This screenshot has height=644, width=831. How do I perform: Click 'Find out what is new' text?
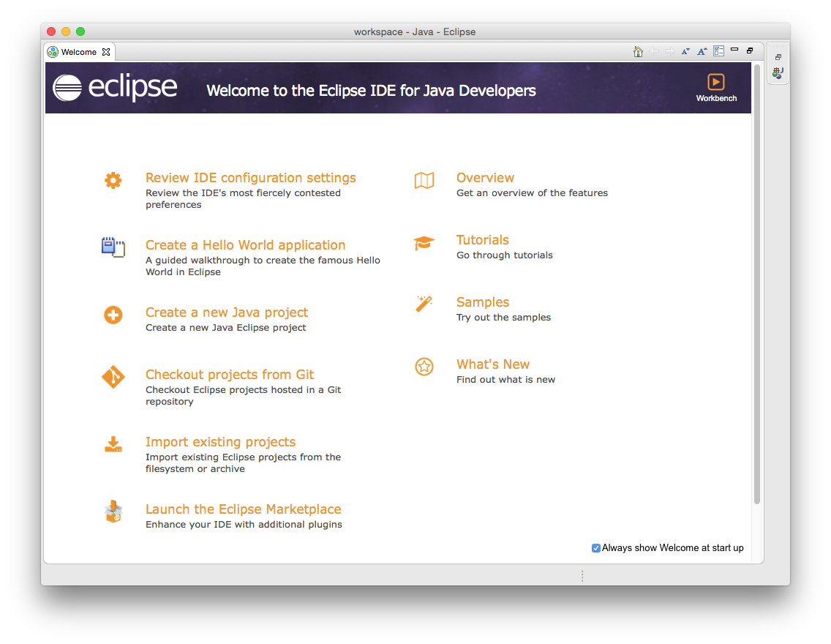coord(505,380)
